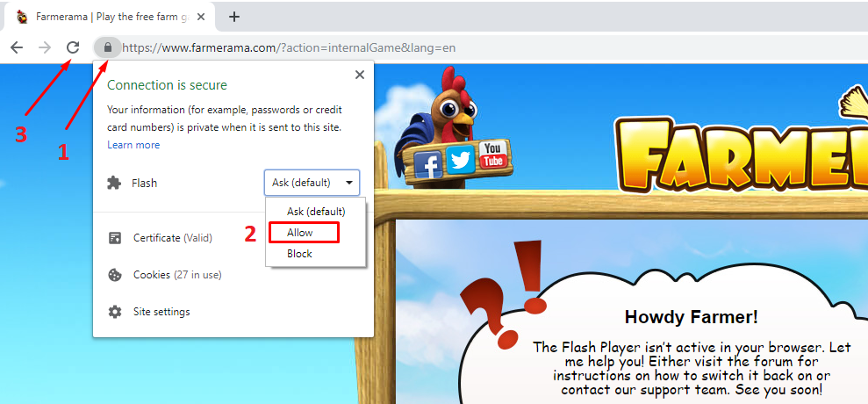Open YouTube icon on wooden sign
This screenshot has height=404, width=868.
(x=492, y=154)
